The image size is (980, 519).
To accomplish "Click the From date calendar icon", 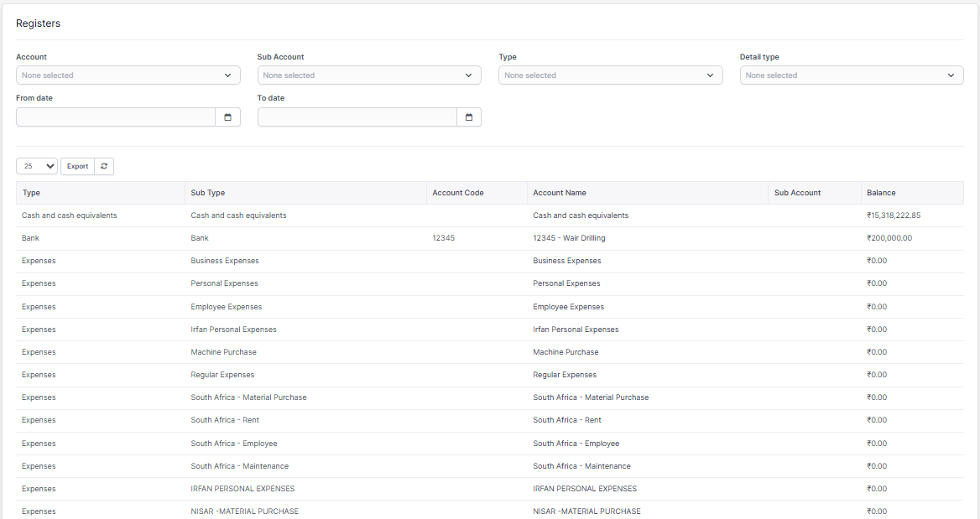I will point(227,117).
